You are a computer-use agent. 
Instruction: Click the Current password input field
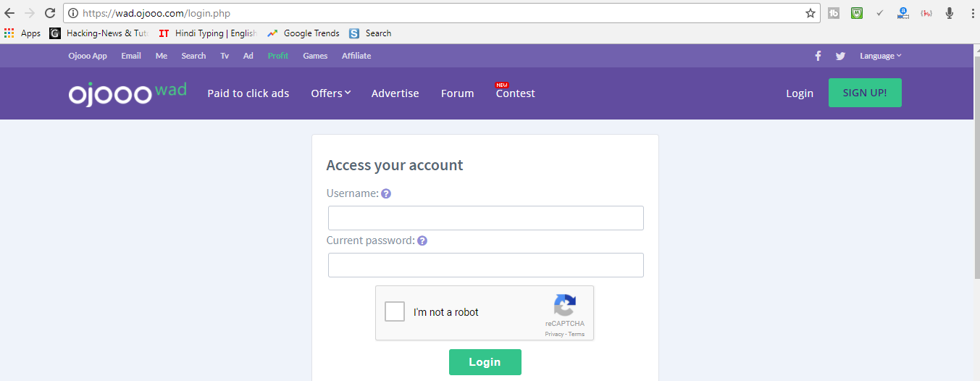(486, 265)
